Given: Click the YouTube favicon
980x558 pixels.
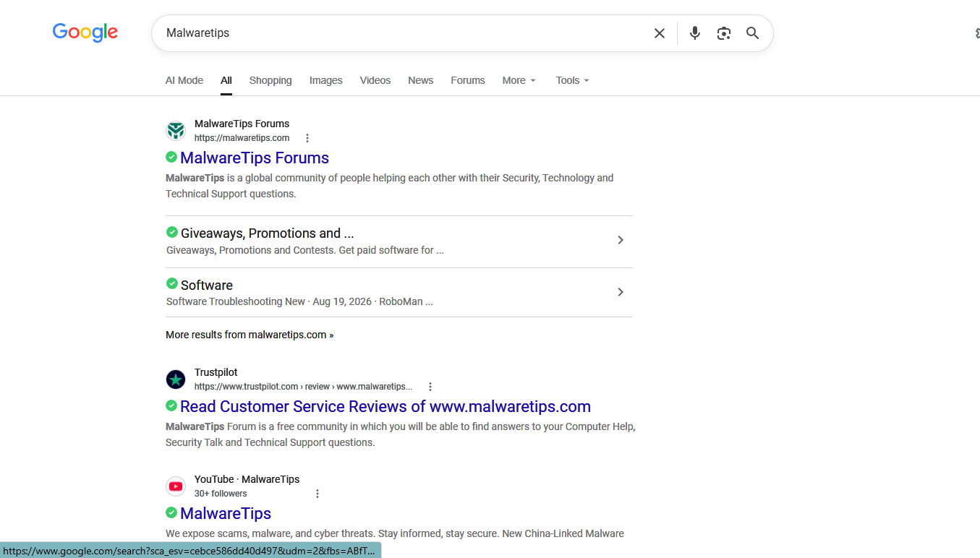Looking at the screenshot, I should click(x=176, y=486).
